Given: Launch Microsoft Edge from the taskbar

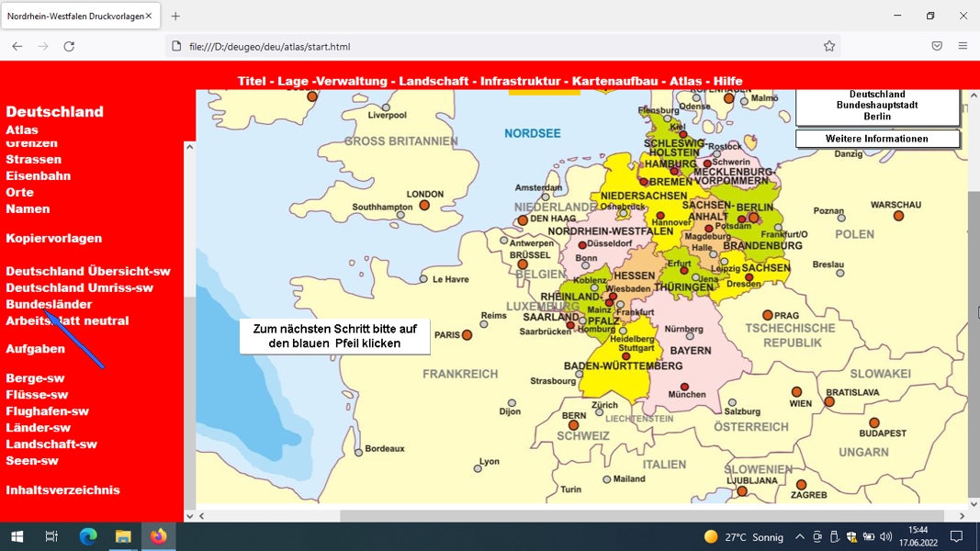Looking at the screenshot, I should (x=88, y=536).
